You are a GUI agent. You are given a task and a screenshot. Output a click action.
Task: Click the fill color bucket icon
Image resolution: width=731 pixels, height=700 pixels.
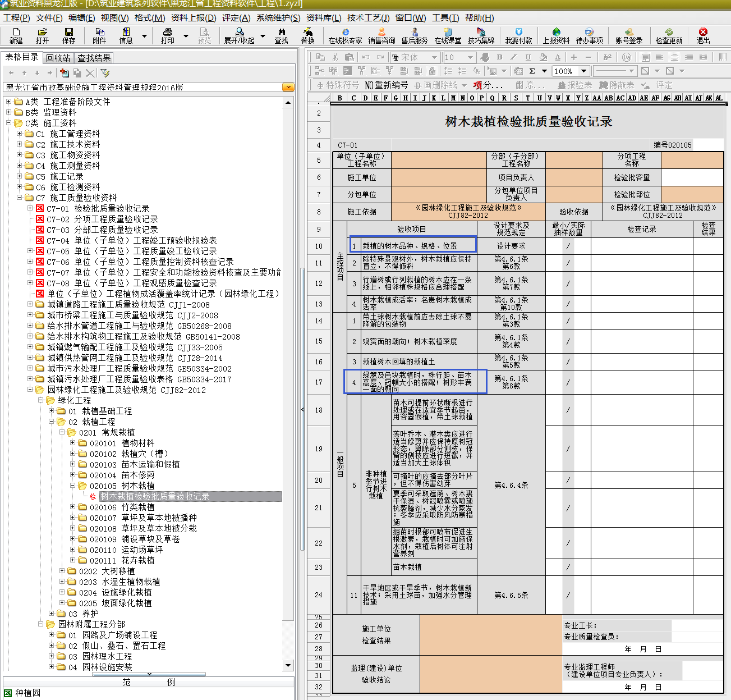[x=543, y=57]
